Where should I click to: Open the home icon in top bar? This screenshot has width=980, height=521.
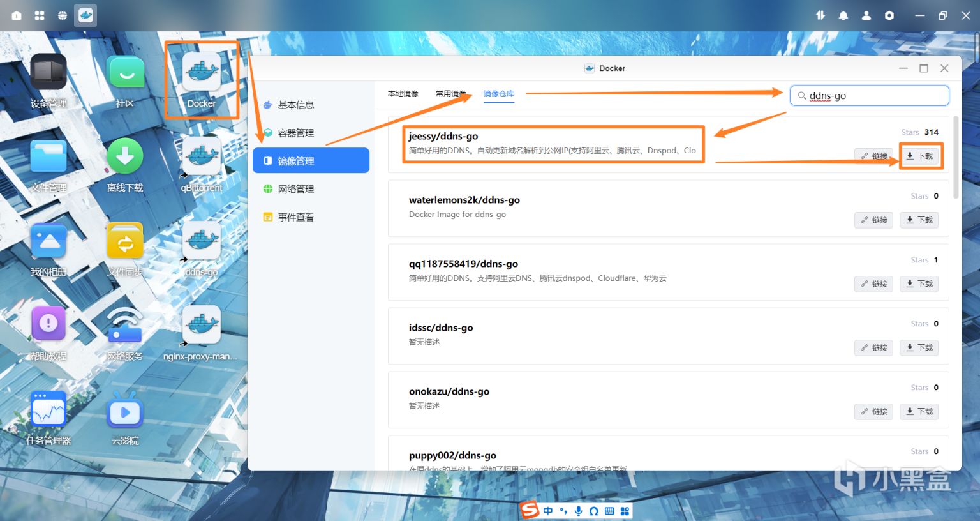point(17,15)
